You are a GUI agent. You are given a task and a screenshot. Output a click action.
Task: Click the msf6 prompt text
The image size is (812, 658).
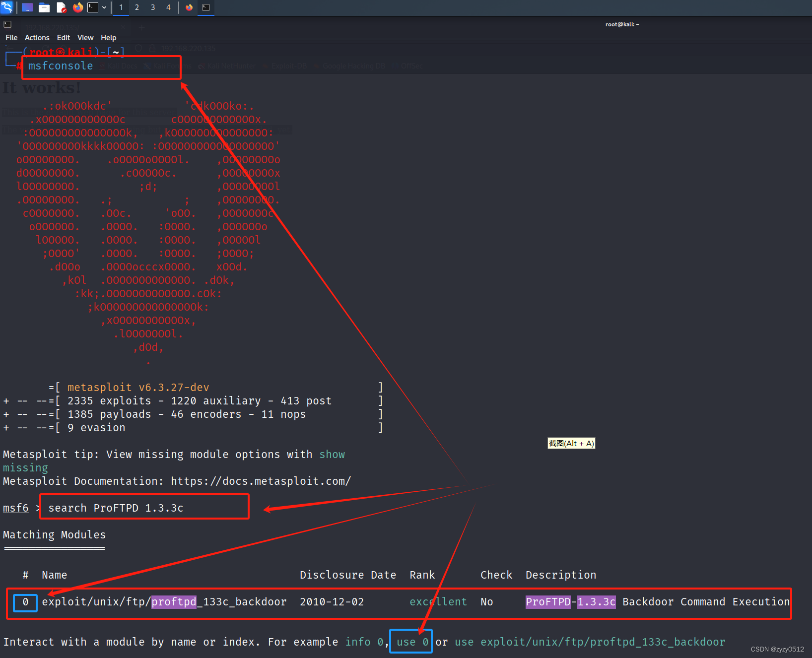coord(16,508)
